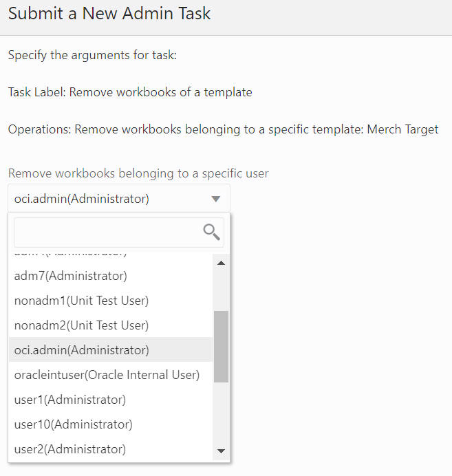Select nonadm1(Unit Test User) option
The height and width of the screenshot is (476, 452).
tap(111, 301)
